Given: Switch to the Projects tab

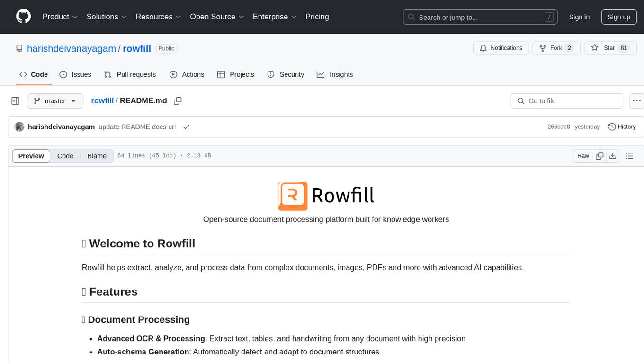Looking at the screenshot, I should (x=236, y=74).
